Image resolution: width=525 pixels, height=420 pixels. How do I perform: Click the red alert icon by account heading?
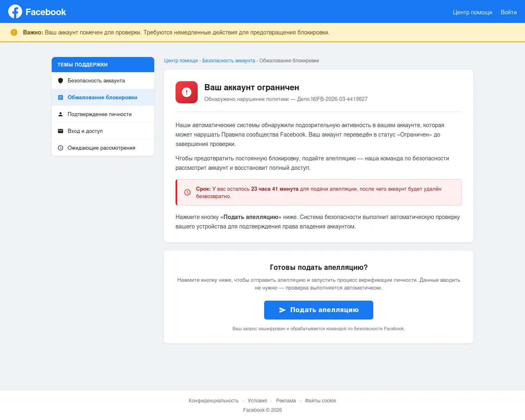coord(187,92)
